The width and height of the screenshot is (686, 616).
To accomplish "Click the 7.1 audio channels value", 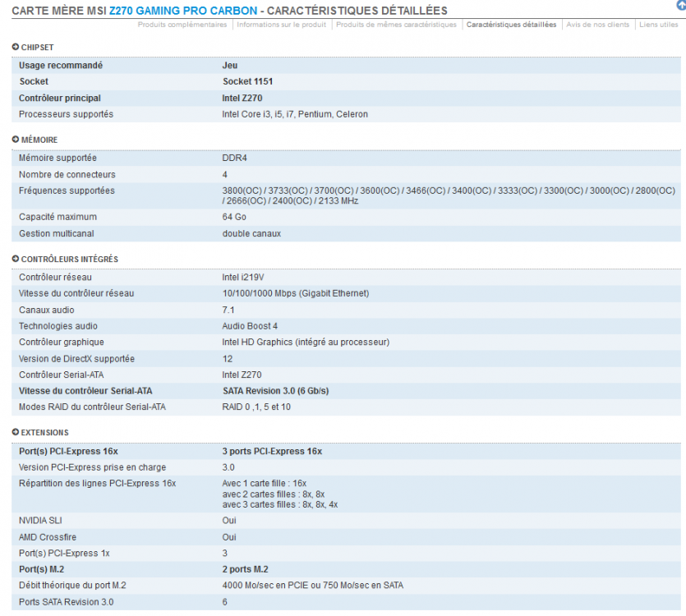I will [x=228, y=310].
